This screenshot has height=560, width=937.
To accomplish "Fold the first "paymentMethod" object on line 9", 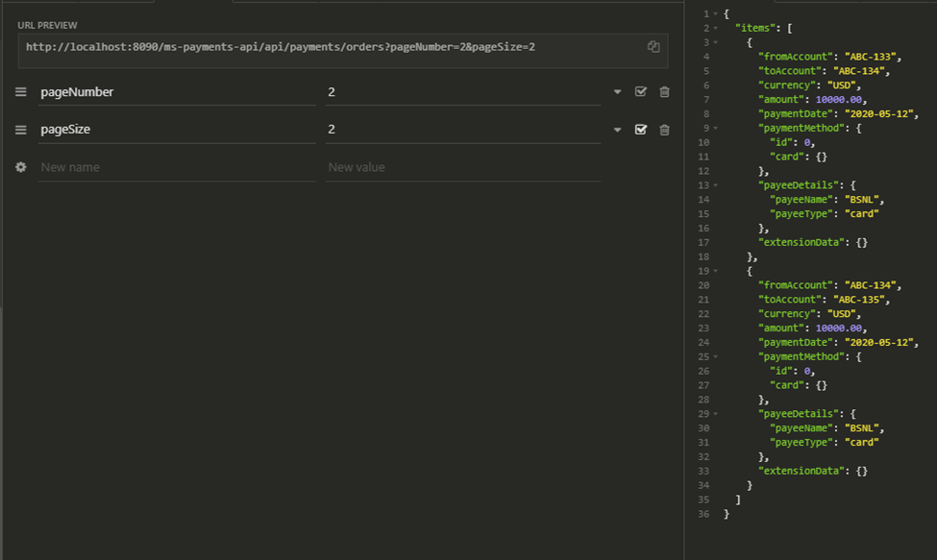I will 715,128.
